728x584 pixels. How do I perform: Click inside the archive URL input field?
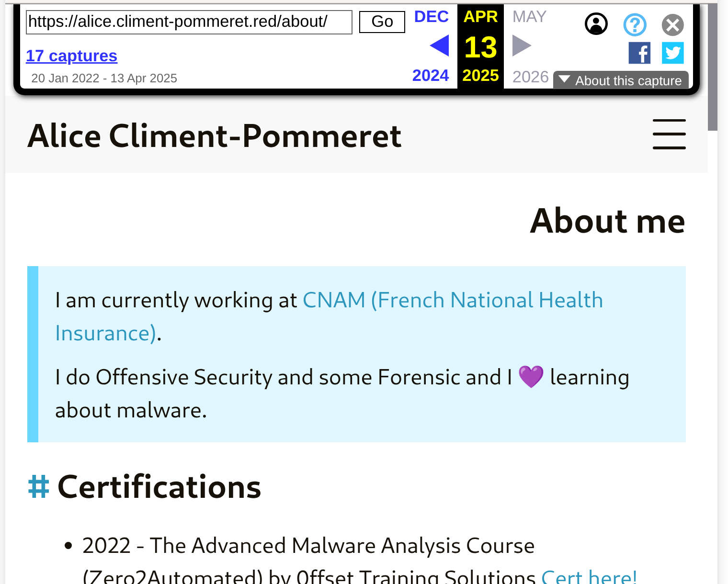[189, 22]
